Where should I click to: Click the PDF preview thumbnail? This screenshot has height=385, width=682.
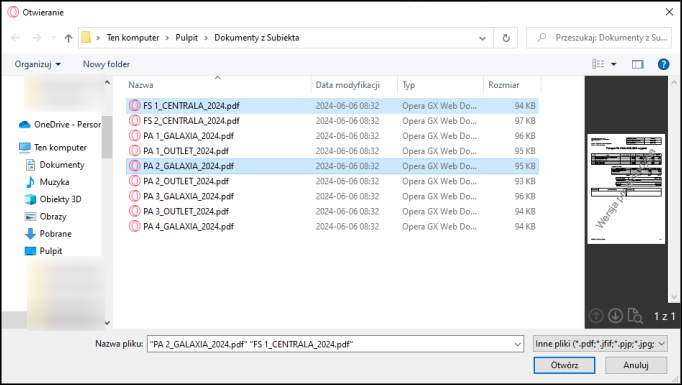point(626,189)
